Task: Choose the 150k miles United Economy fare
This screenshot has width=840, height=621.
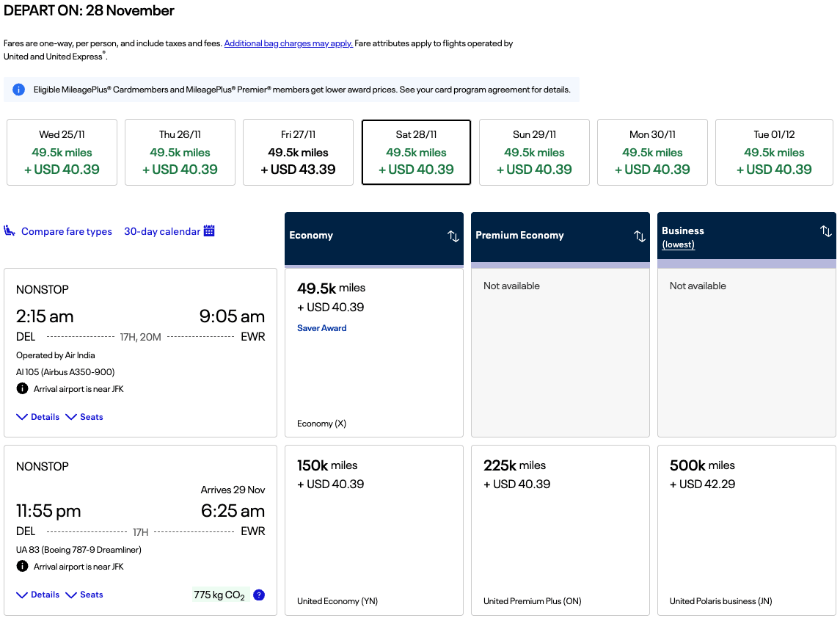Action: [374, 531]
